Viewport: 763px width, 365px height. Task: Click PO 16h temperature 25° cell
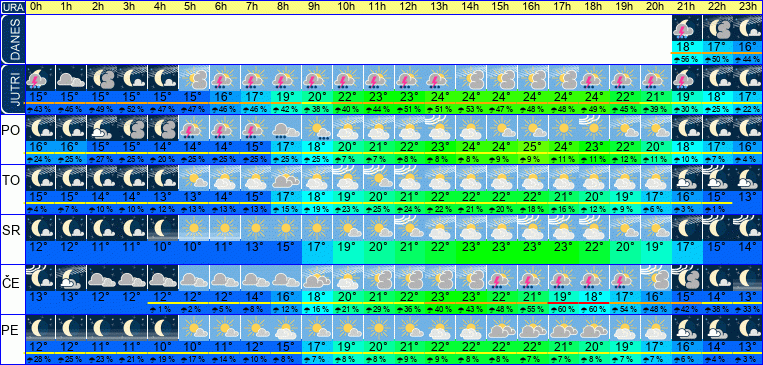tap(533, 146)
